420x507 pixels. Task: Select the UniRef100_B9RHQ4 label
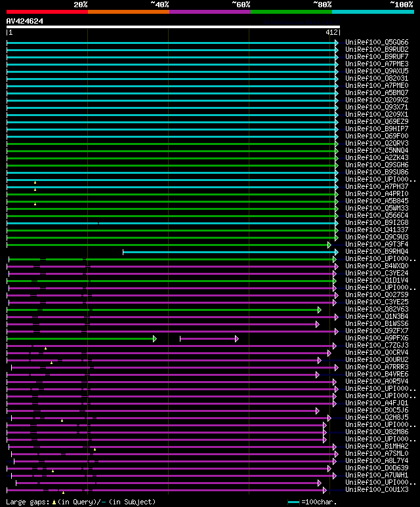click(x=377, y=251)
